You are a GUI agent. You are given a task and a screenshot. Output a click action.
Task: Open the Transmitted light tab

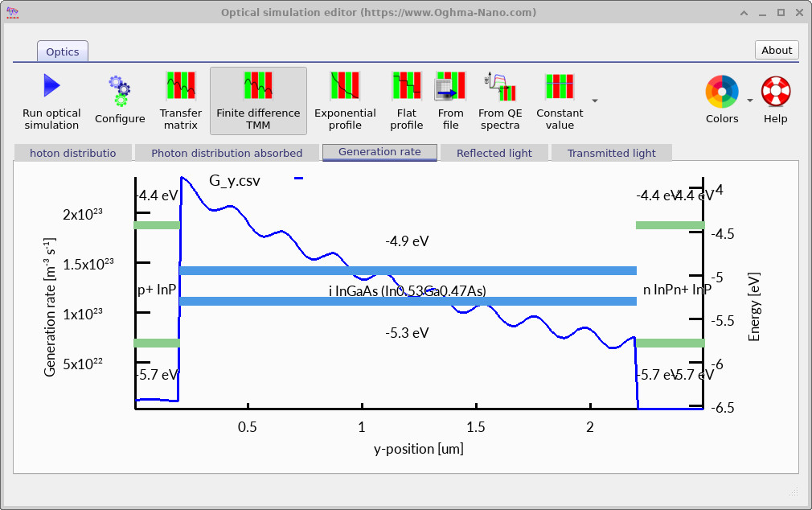click(x=612, y=153)
